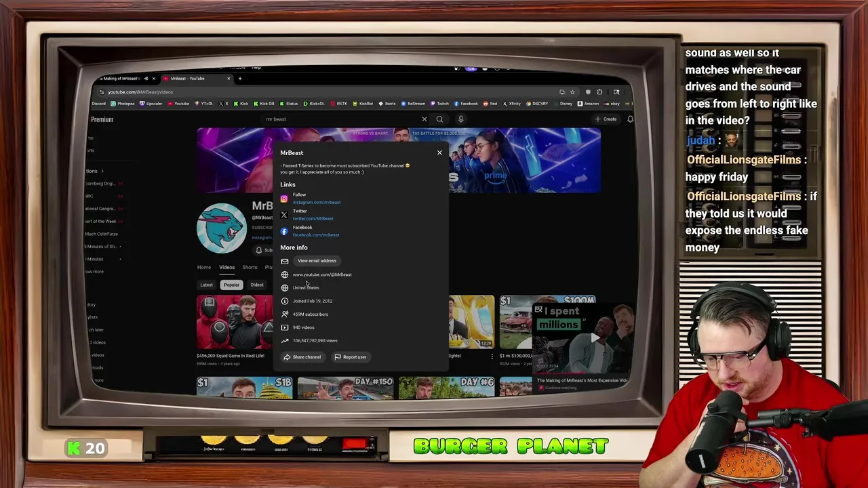The width and height of the screenshot is (868, 488).
Task: Open the browser extensions puzzle icon
Action: [x=599, y=91]
